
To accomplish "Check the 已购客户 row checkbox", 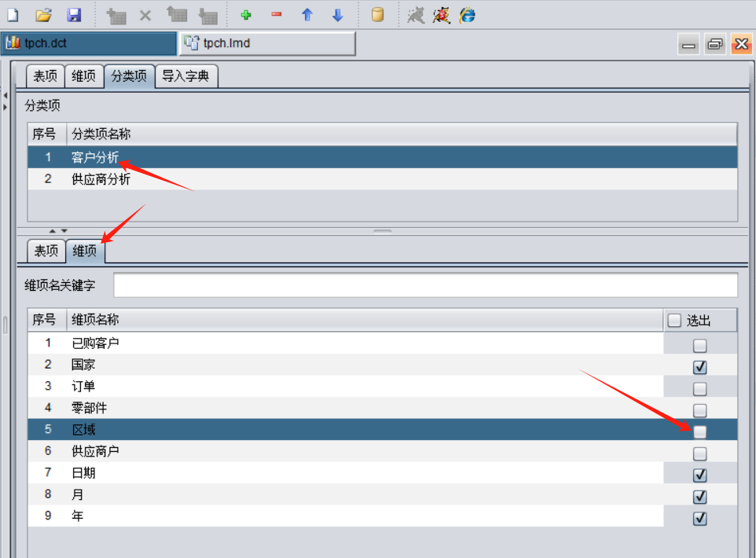I will coord(699,345).
